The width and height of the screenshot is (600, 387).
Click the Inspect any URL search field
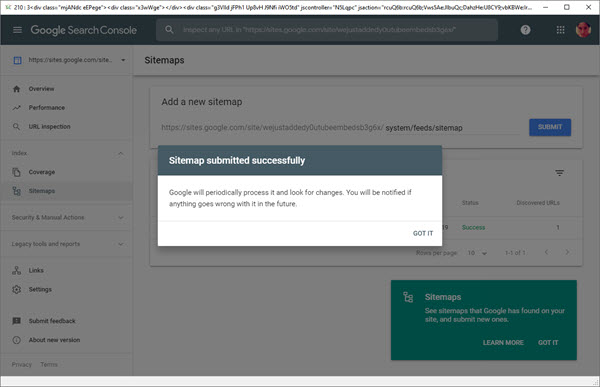click(x=327, y=29)
